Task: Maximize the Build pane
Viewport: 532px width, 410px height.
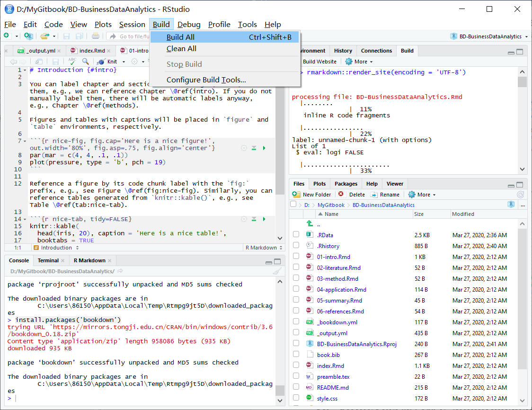Action: [519, 52]
